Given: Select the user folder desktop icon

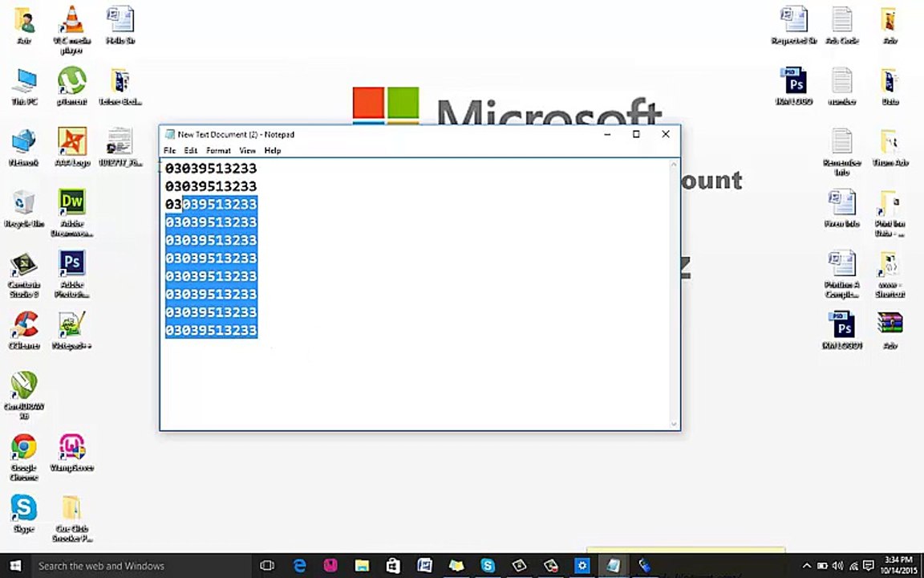Looking at the screenshot, I should click(24, 26).
